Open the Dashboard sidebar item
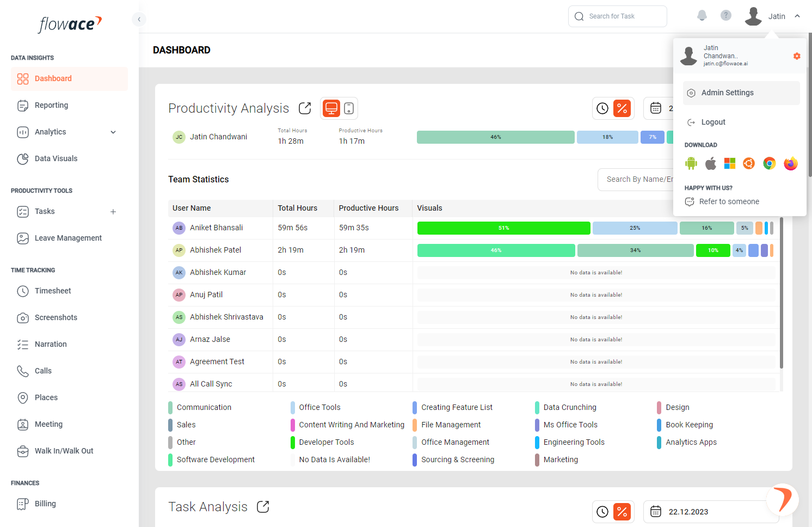Image resolution: width=812 pixels, height=527 pixels. coord(69,78)
